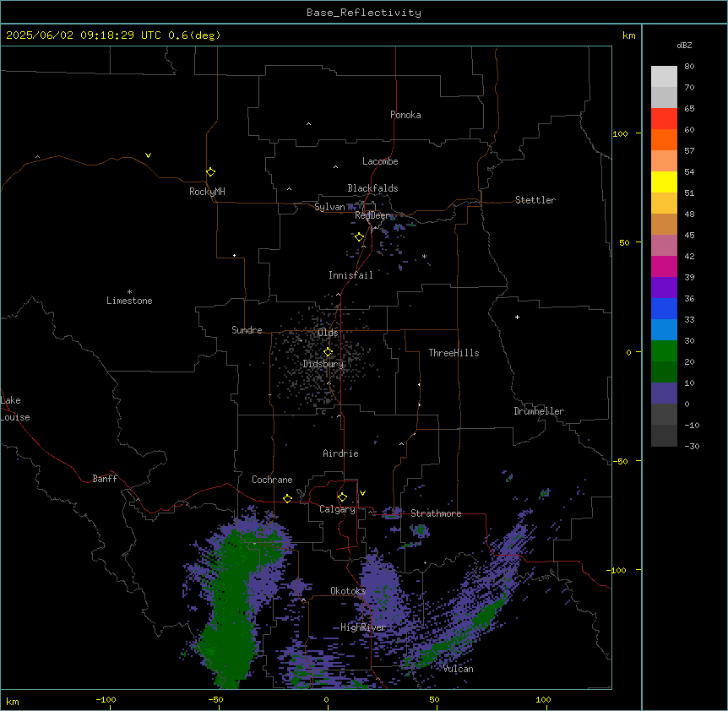Click the Stettler city label
The height and width of the screenshot is (711, 728).
coord(535,200)
